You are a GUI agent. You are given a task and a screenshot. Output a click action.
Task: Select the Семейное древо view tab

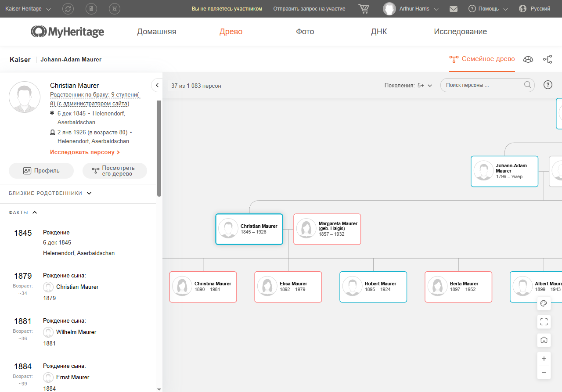click(482, 59)
